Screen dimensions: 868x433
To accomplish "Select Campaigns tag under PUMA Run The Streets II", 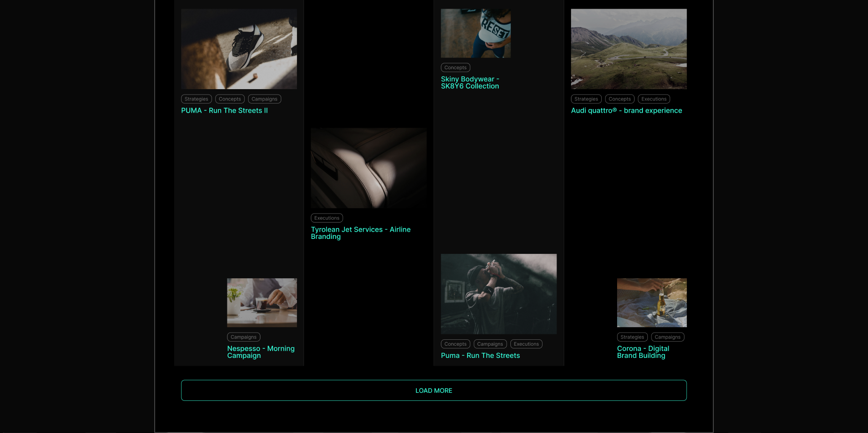I will [264, 99].
